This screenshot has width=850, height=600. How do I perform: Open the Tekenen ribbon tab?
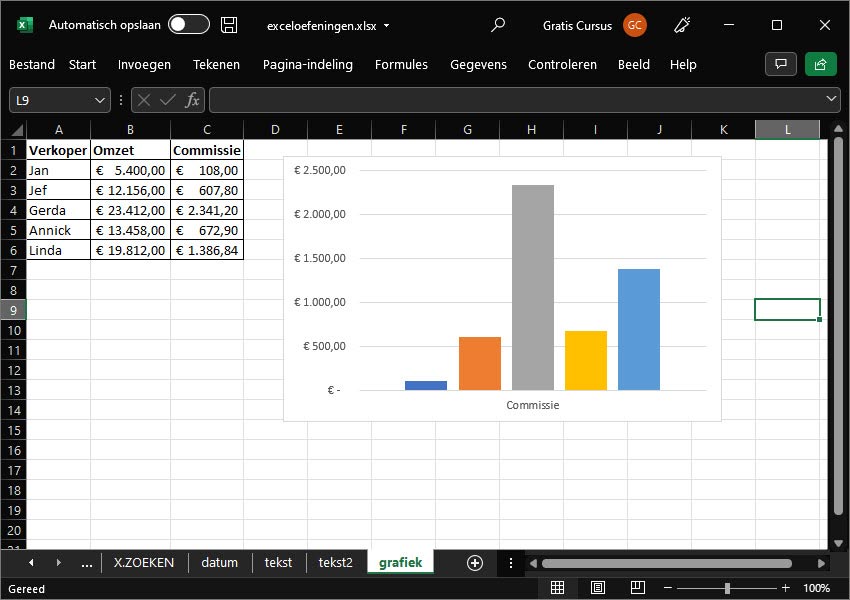(x=216, y=64)
